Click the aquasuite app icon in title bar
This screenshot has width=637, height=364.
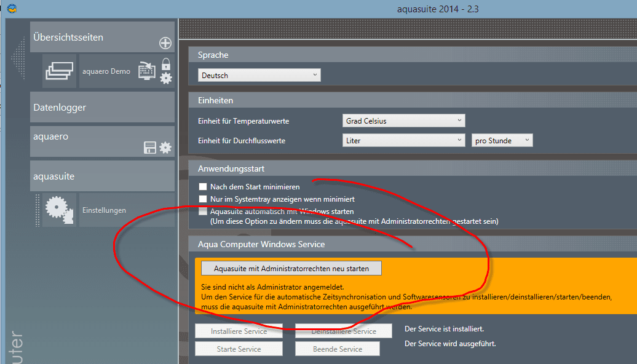(12, 9)
